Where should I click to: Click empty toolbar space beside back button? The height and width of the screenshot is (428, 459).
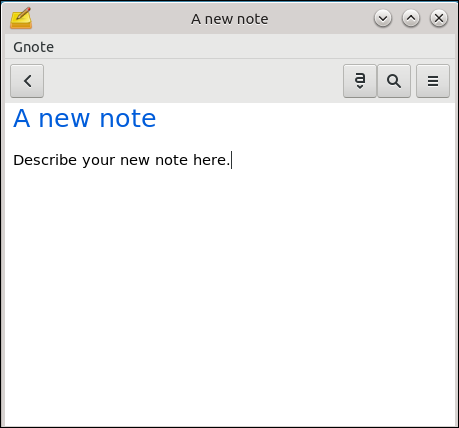tap(193, 81)
